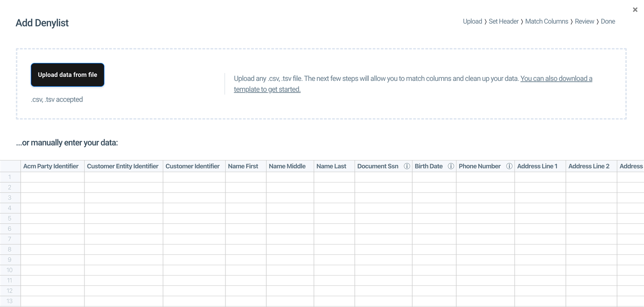This screenshot has width=644, height=307.
Task: Select the Customer Entity Identifier column header
Action: [124, 166]
